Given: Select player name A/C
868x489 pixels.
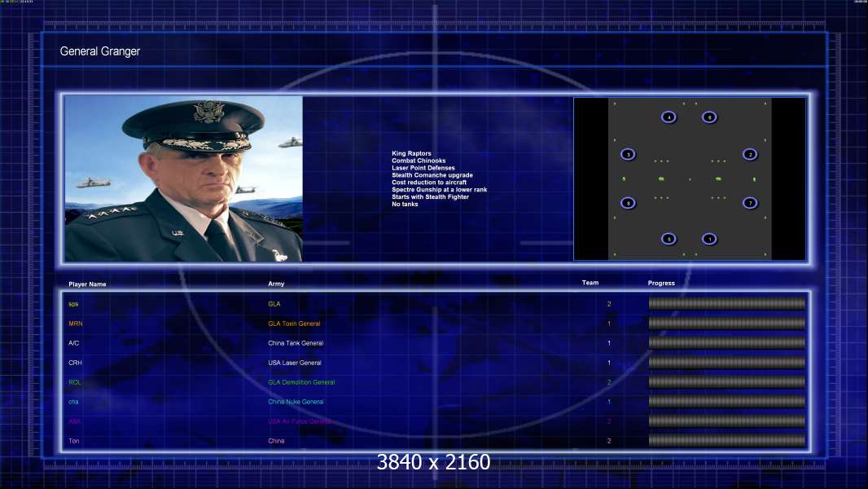Looking at the screenshot, I should (73, 343).
